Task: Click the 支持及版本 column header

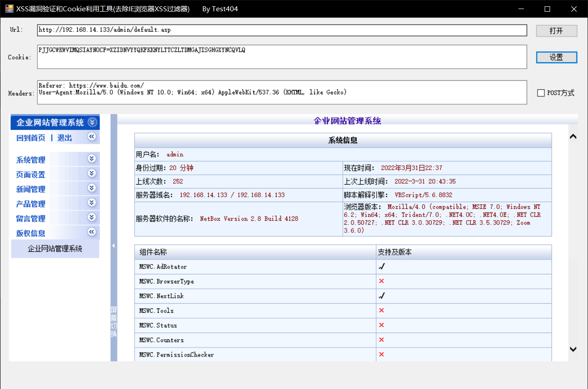Action: coord(395,252)
